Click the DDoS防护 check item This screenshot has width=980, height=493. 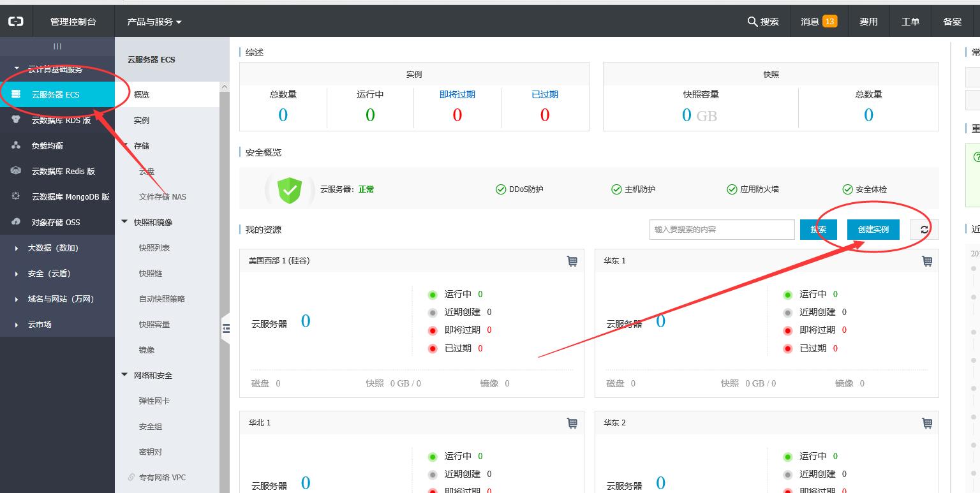(x=519, y=189)
